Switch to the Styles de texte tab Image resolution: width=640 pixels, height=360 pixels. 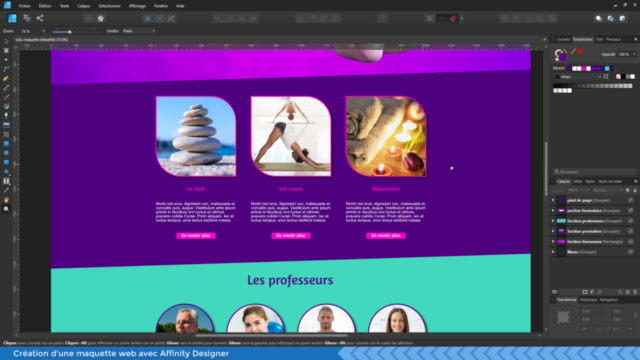tap(610, 182)
